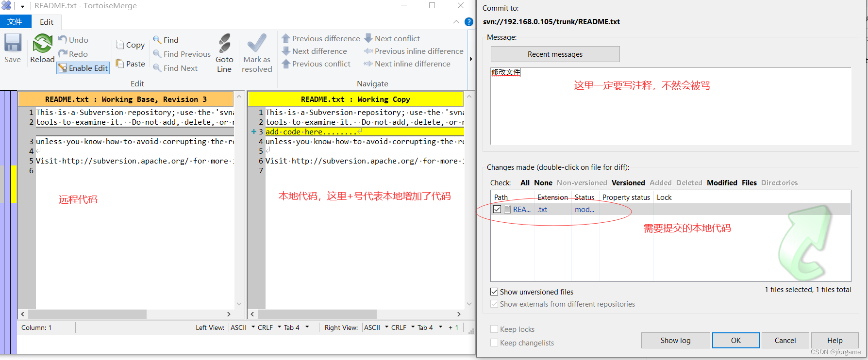Redo the last undone edit
Viewport: 868px width, 360px height.
coord(73,54)
